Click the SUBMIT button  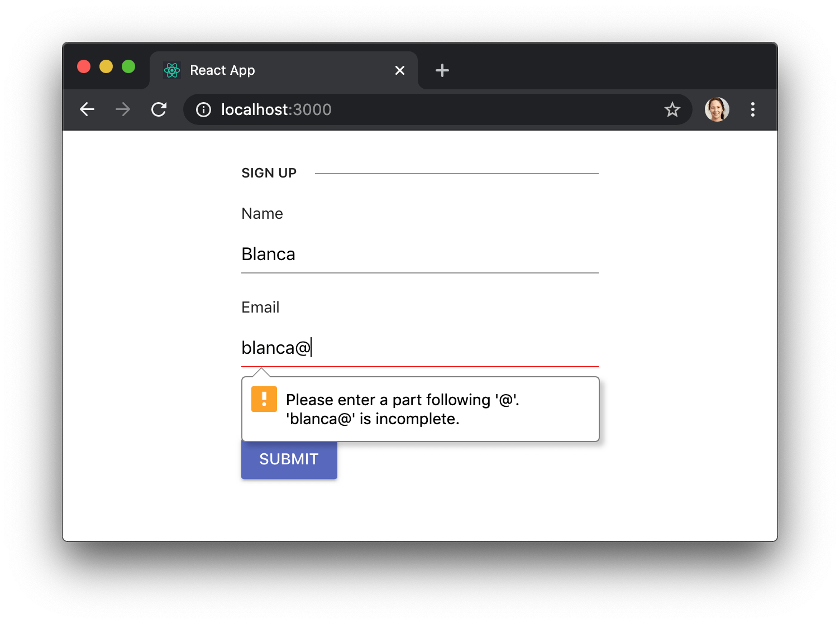(x=289, y=459)
